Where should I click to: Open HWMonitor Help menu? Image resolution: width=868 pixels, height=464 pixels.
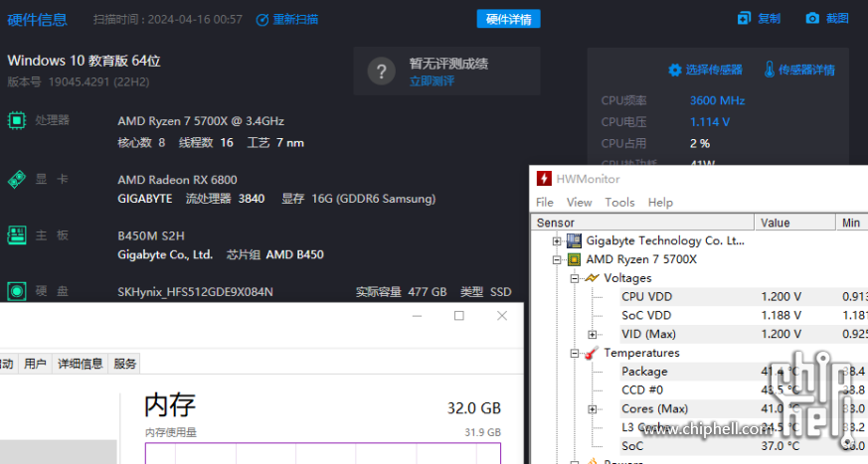[x=660, y=203]
